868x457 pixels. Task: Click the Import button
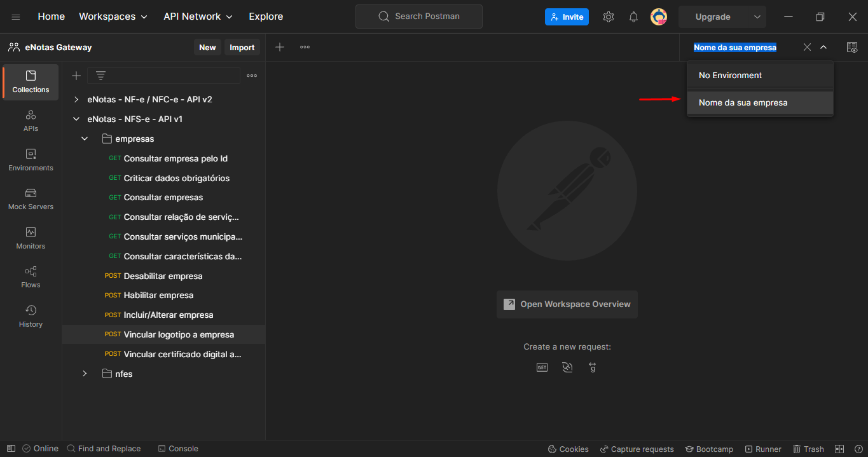(x=242, y=47)
